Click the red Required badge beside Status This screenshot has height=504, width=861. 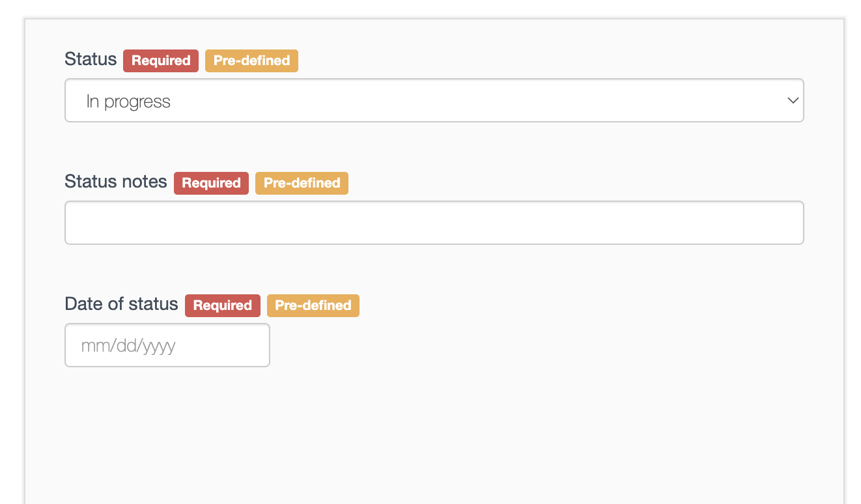click(x=161, y=61)
